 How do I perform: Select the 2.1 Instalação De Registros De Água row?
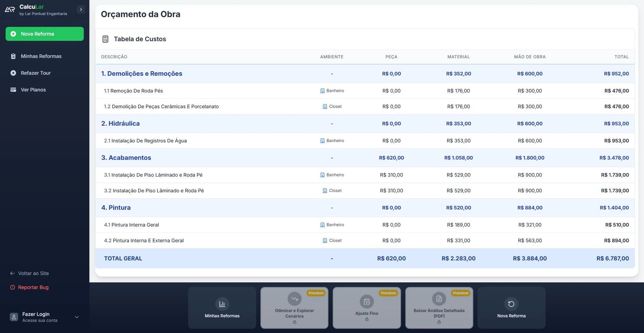145,141
